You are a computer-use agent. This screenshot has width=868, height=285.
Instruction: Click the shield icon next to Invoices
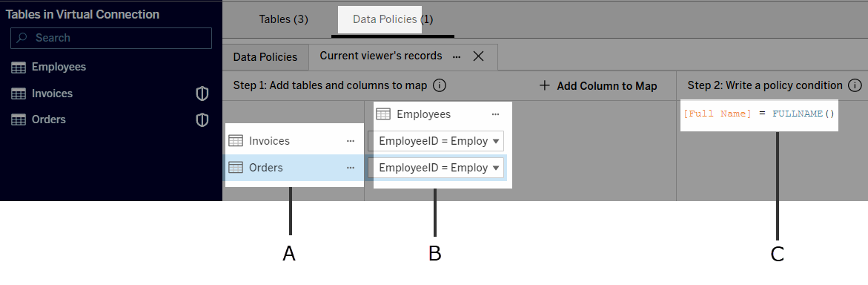click(x=202, y=94)
